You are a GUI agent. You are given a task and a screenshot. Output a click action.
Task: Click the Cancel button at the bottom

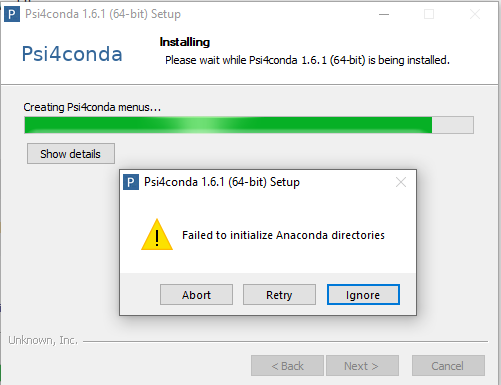[x=448, y=366]
